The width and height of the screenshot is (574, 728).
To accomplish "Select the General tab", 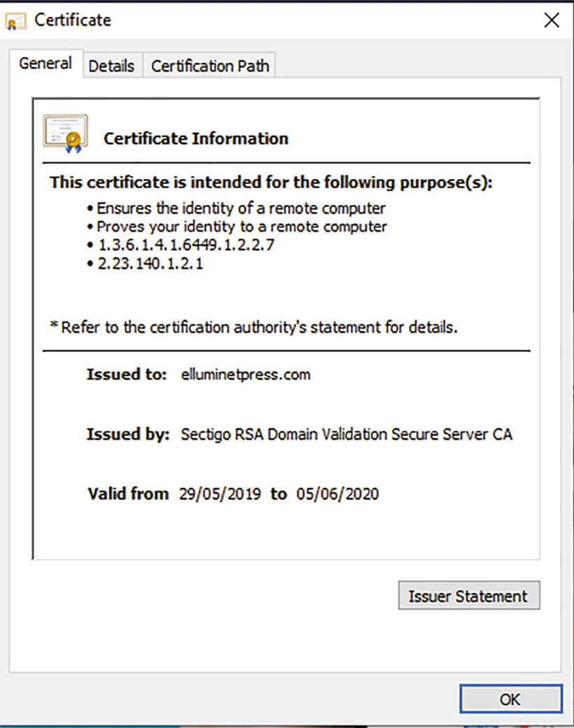I will tap(45, 63).
